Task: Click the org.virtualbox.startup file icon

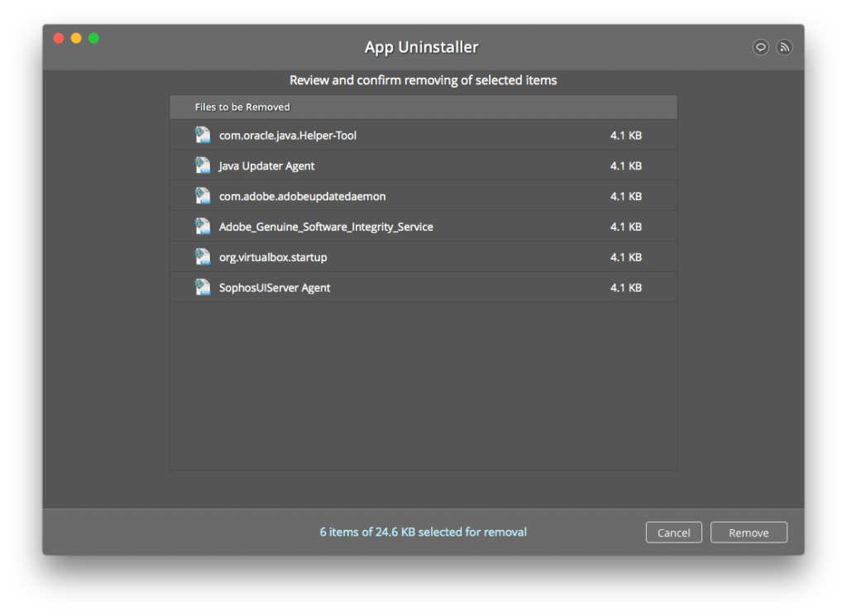Action: [x=203, y=257]
